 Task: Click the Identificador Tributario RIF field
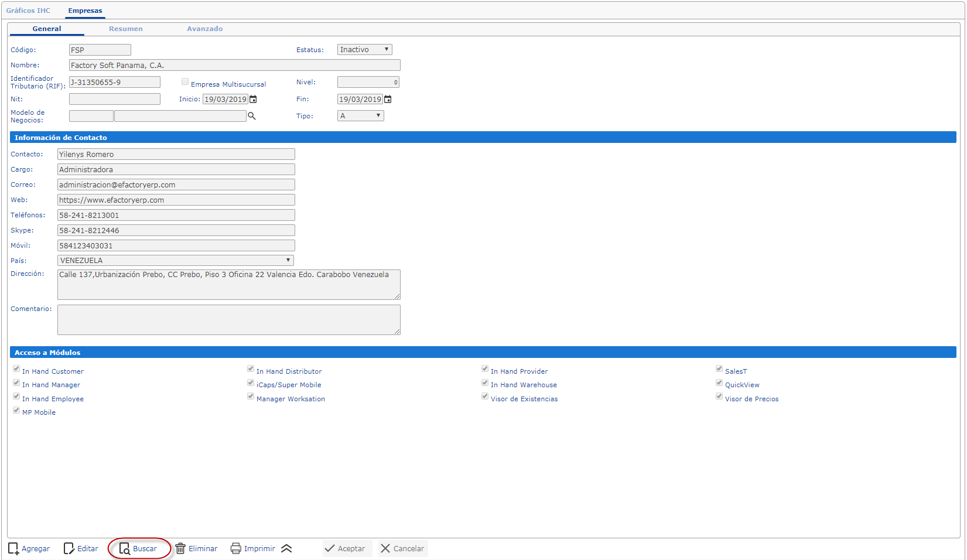click(115, 82)
